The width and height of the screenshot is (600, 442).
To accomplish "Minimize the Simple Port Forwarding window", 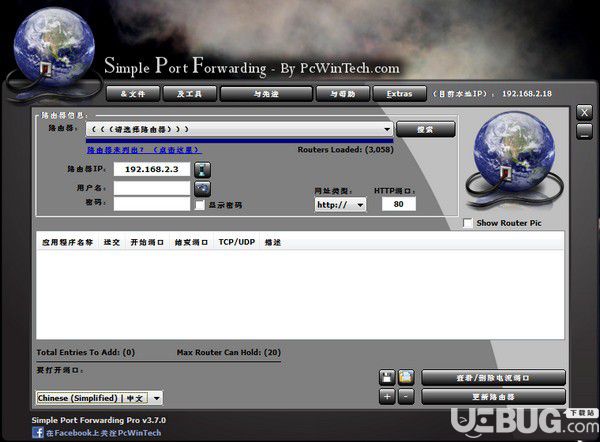I will click(584, 131).
